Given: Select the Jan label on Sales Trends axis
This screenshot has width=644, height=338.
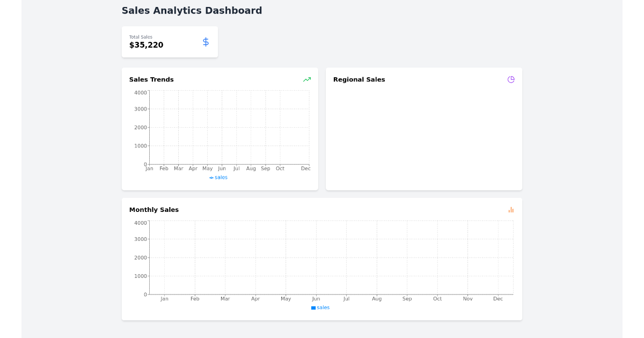Looking at the screenshot, I should 149,168.
